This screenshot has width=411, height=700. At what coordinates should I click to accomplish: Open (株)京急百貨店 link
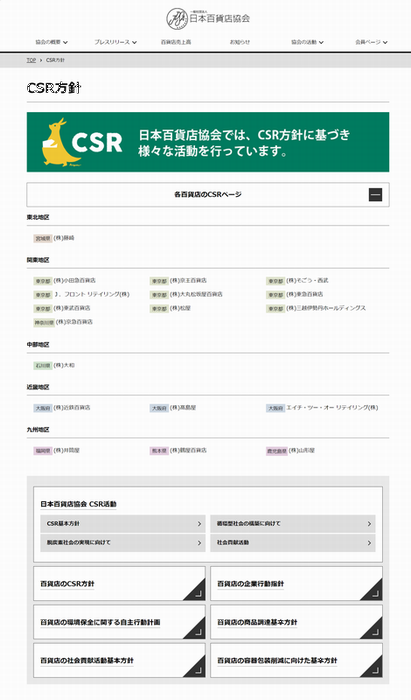(x=74, y=321)
